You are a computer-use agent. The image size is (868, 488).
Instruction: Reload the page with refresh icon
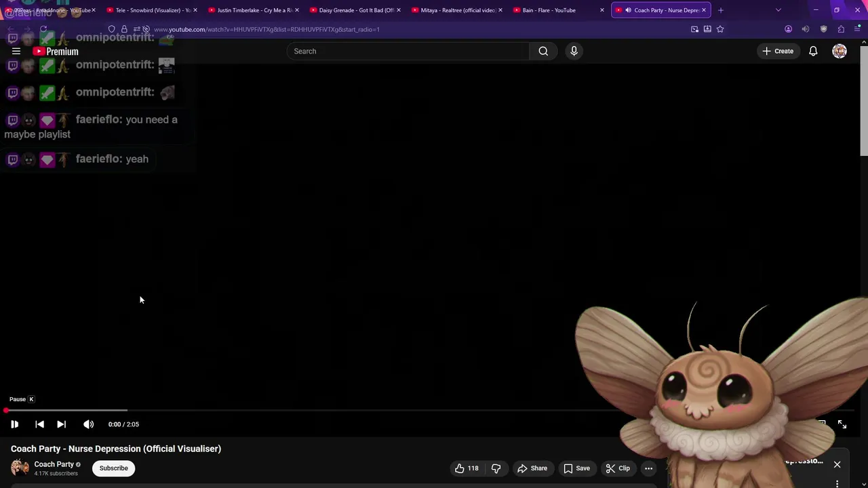click(43, 29)
